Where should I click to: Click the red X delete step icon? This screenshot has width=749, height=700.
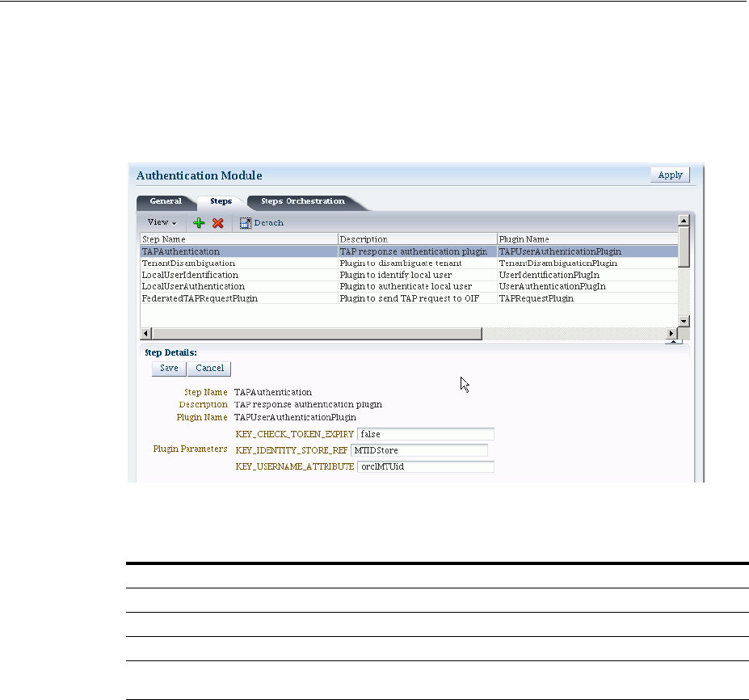click(218, 222)
